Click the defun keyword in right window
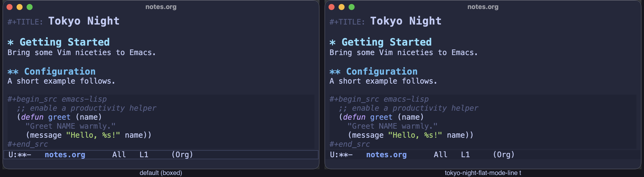 (x=354, y=117)
